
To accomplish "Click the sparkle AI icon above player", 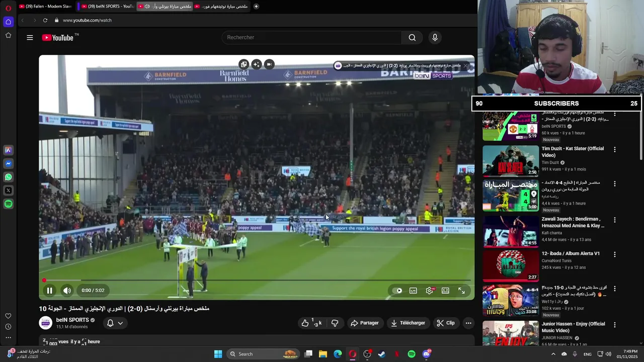I will [257, 64].
